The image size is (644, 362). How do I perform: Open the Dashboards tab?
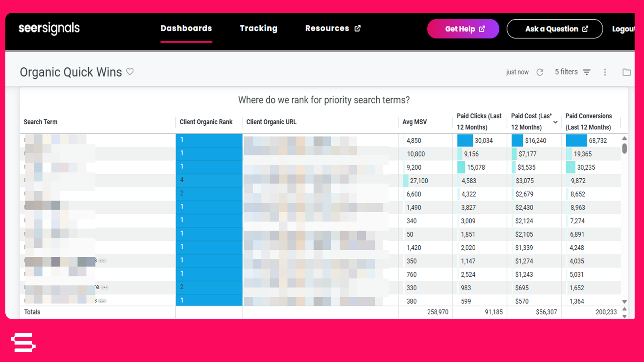tap(186, 28)
